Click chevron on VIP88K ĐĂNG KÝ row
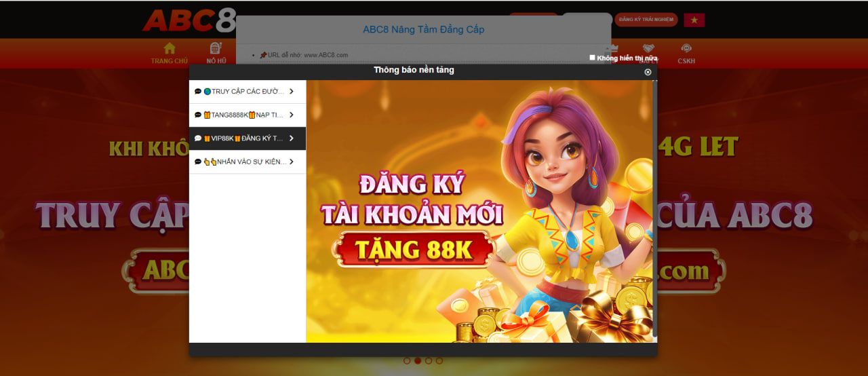Screen dimensions: 868x376 point(291,138)
